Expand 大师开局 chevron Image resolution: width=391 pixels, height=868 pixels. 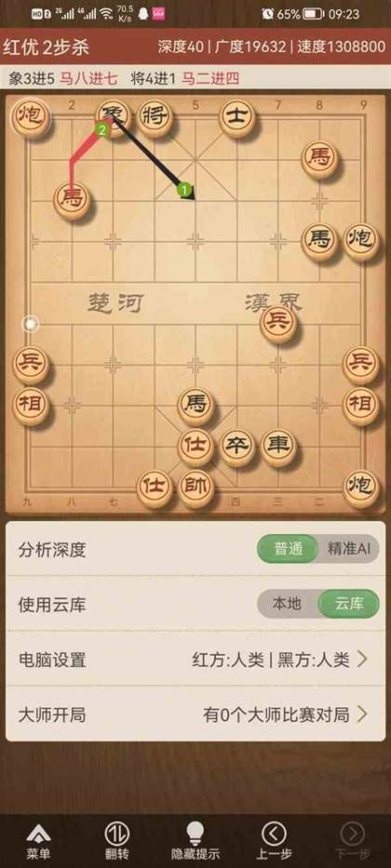361,714
